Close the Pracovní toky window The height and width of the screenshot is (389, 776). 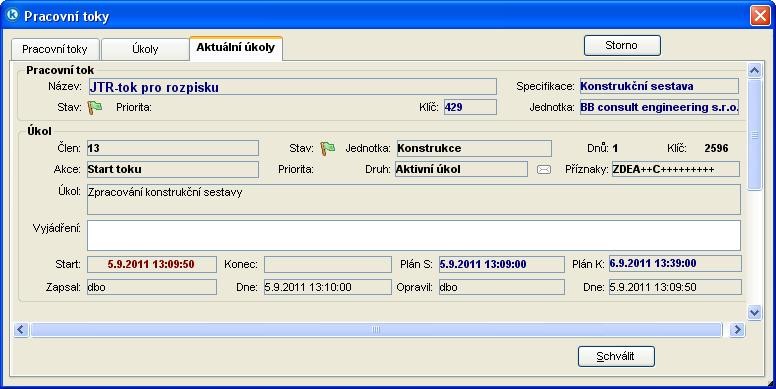click(x=760, y=16)
